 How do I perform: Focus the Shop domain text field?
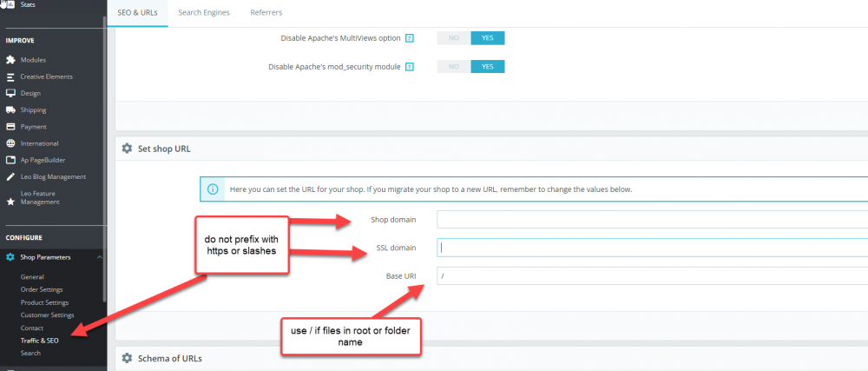(x=652, y=219)
